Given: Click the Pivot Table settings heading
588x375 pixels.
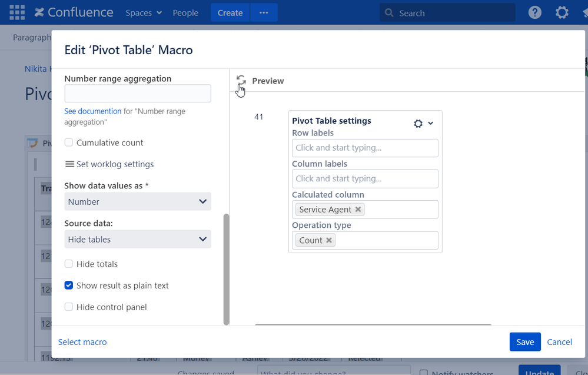Looking at the screenshot, I should pos(331,121).
